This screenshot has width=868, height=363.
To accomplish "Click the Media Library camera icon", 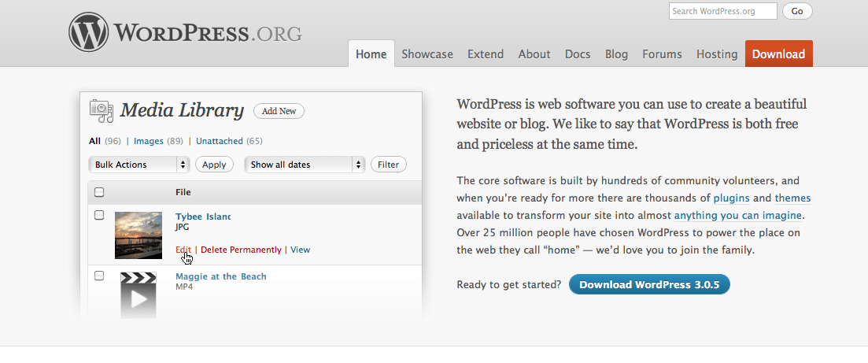I will tap(102, 111).
